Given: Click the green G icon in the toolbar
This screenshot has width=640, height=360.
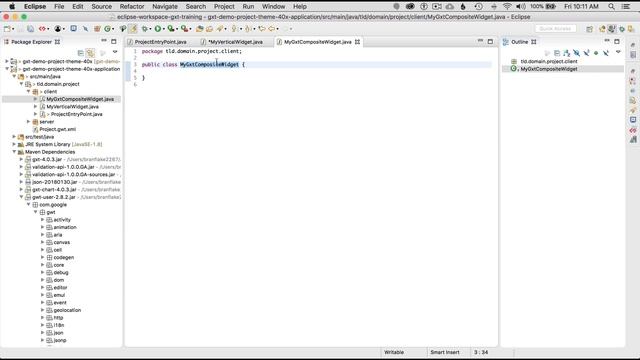Looking at the screenshot, I should pos(107,29).
